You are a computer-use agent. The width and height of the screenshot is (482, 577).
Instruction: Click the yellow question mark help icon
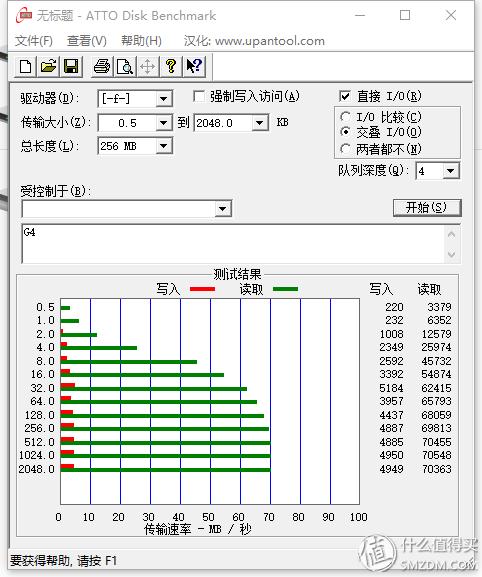click(x=170, y=67)
